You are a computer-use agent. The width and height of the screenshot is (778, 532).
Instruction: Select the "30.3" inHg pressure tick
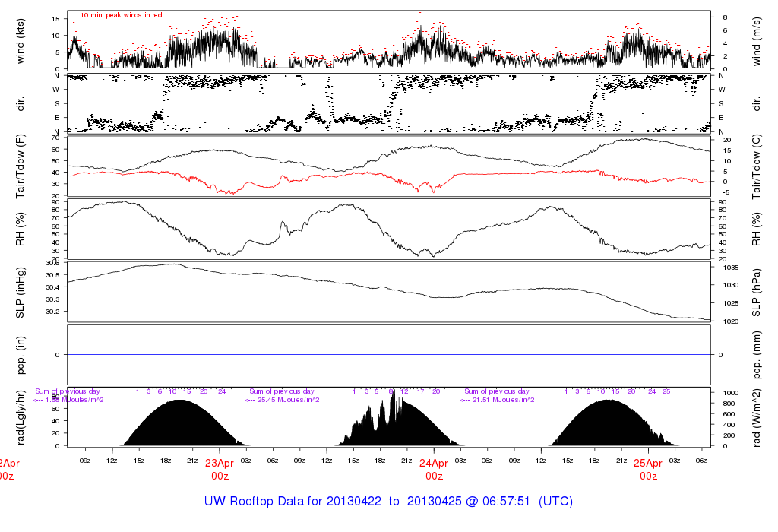pyautogui.click(x=52, y=299)
